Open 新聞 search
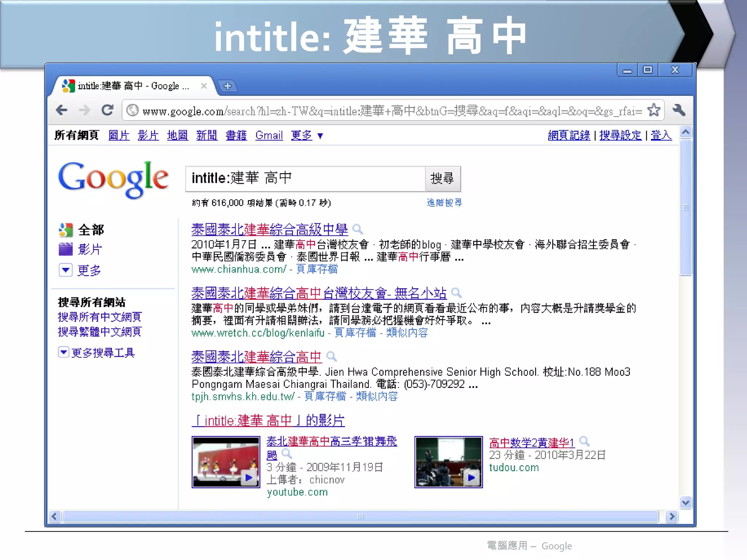Image resolution: width=747 pixels, height=560 pixels. click(207, 136)
